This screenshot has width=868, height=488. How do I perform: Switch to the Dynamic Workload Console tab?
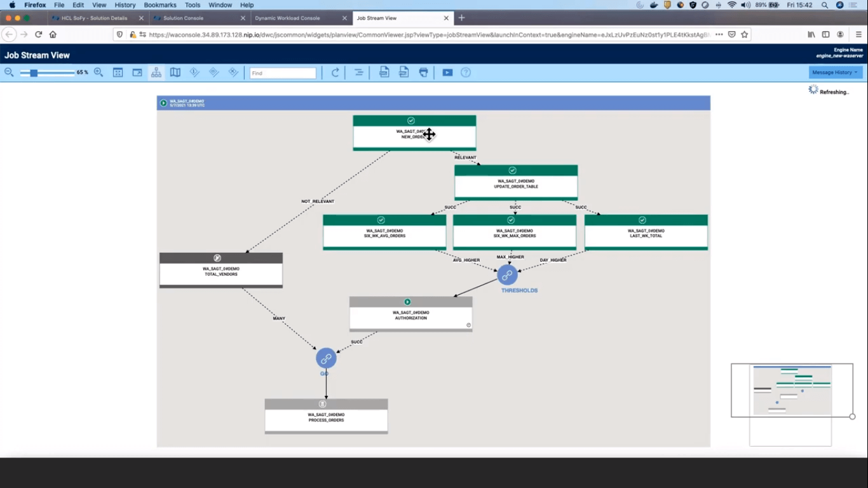(x=296, y=18)
